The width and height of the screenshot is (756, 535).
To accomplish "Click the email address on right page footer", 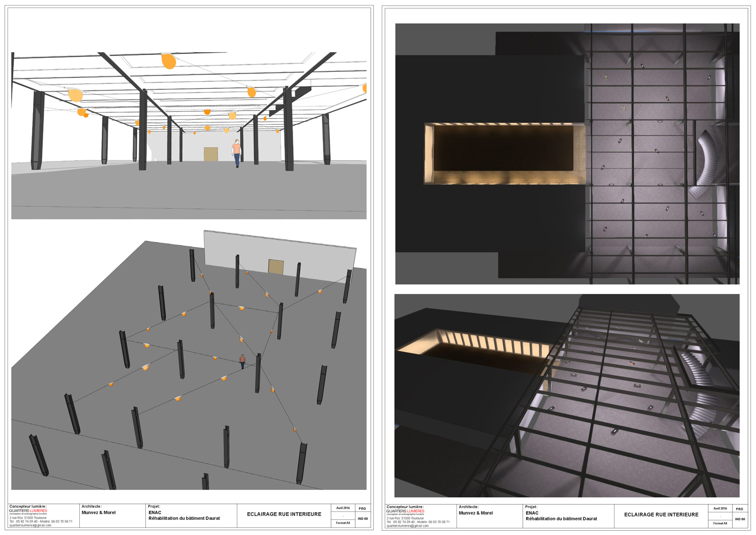I will (x=407, y=526).
